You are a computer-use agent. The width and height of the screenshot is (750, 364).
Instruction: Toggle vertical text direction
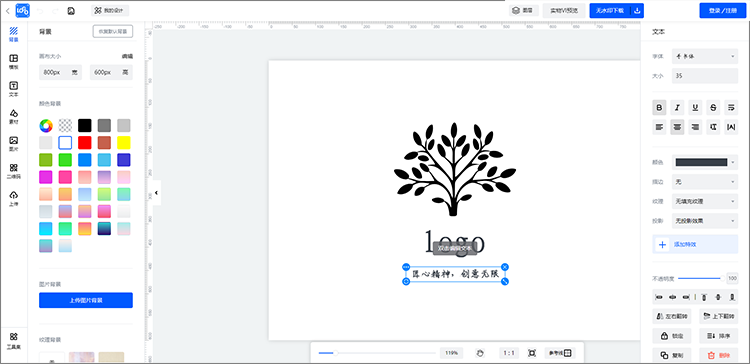713,127
